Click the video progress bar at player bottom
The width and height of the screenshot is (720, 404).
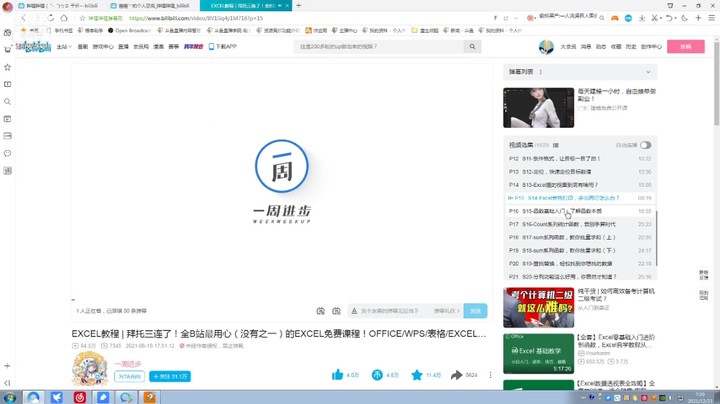tap(281, 300)
